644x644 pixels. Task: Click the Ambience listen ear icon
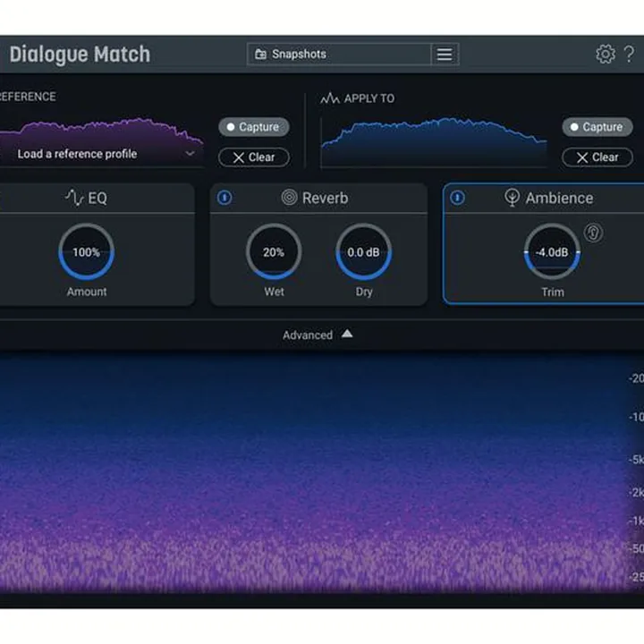594,233
